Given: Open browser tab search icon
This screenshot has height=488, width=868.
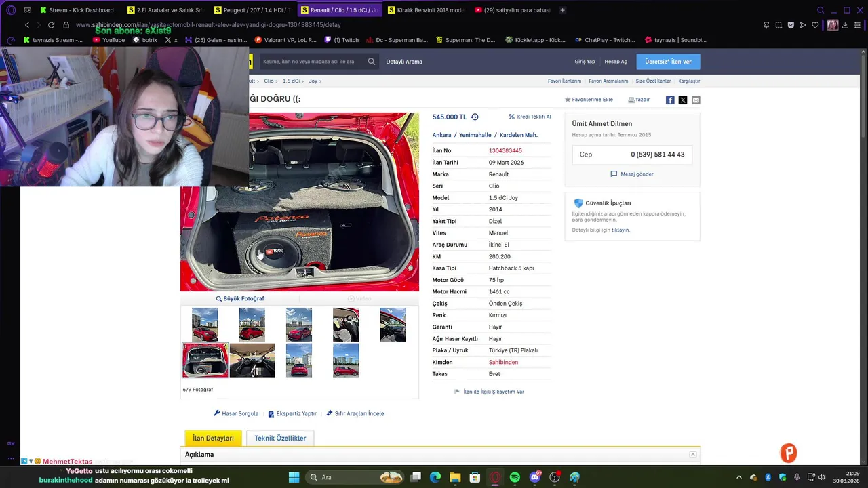Looking at the screenshot, I should pyautogui.click(x=821, y=10).
